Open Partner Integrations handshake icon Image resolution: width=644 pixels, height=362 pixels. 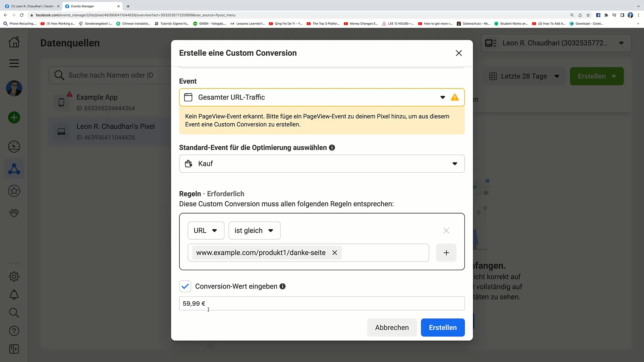[x=14, y=213]
